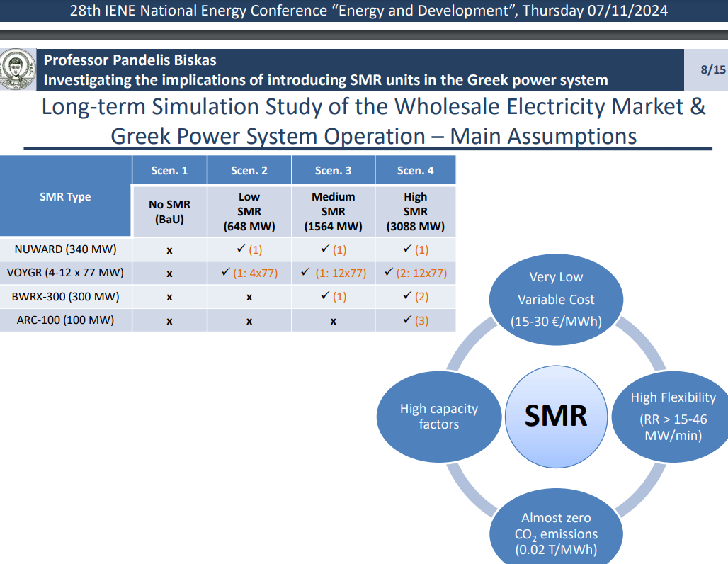728x564 pixels.
Task: Click the VOYGR x mark under Scen. 1
Action: tap(169, 273)
